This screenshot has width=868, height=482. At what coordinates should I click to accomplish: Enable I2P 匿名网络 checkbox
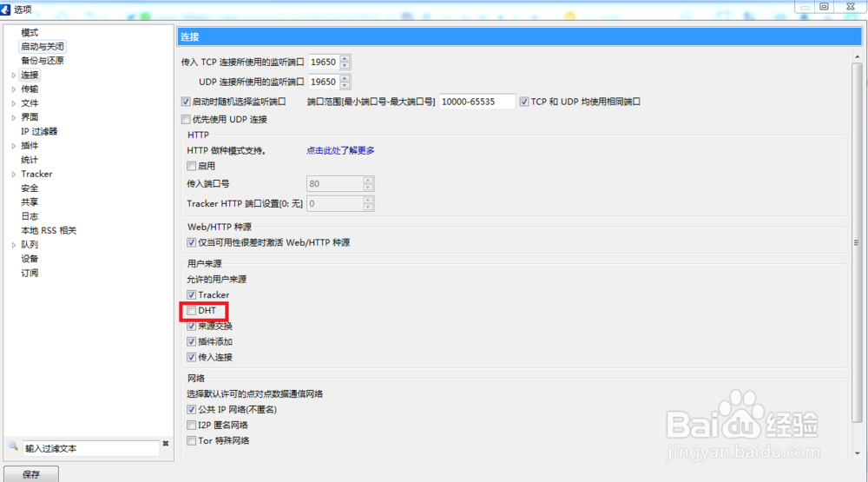[192, 426]
